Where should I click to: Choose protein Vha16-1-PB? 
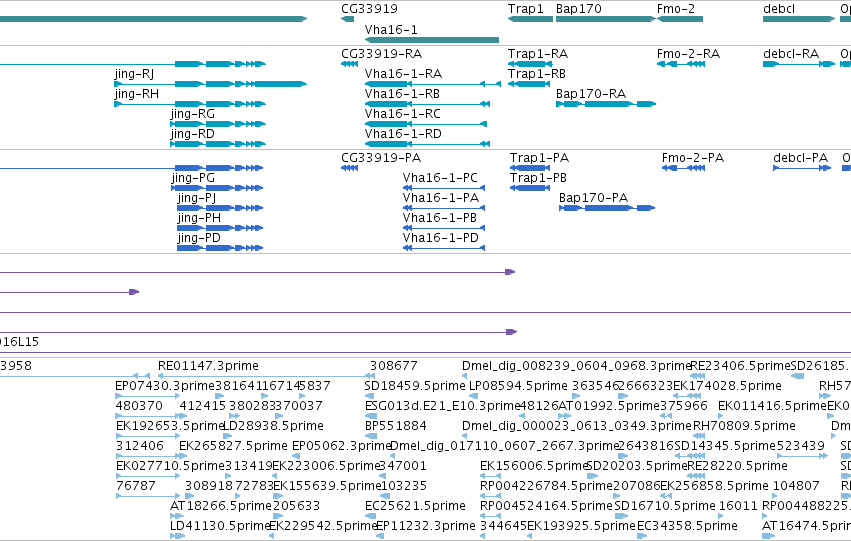440,218
